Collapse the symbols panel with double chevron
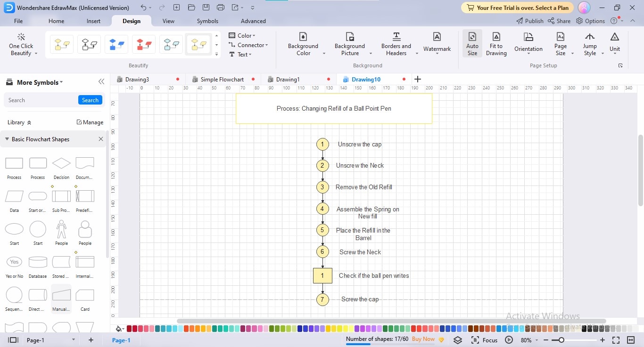Image resolution: width=644 pixels, height=347 pixels. [101, 82]
